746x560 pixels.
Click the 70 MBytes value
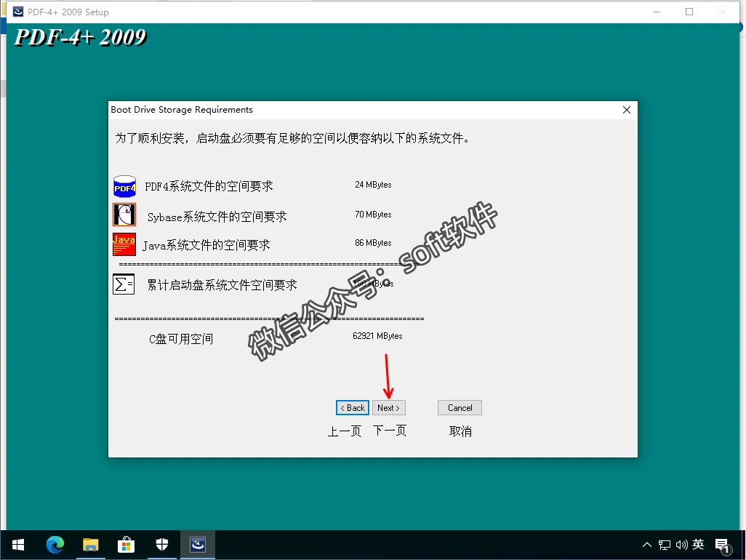pos(373,215)
